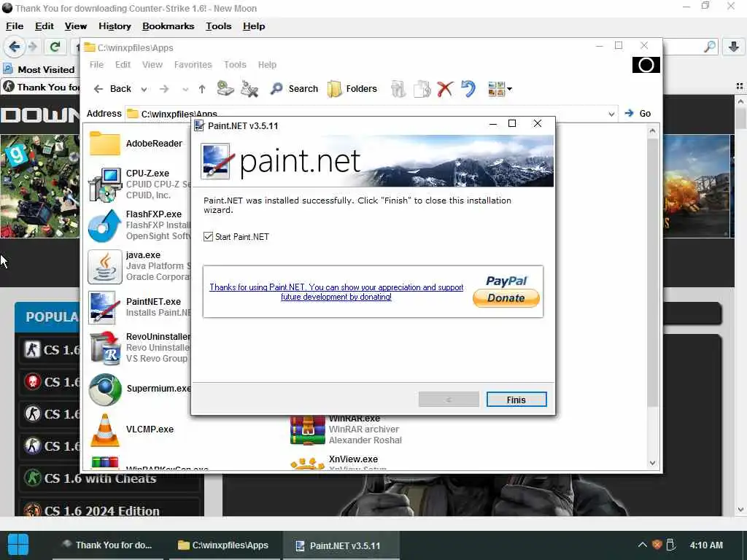Image resolution: width=747 pixels, height=560 pixels.
Task: Open Tools menu in Explorer window
Action: point(236,65)
